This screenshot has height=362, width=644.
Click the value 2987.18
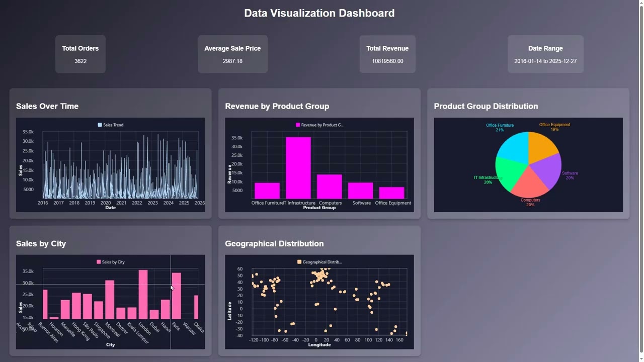coord(232,61)
